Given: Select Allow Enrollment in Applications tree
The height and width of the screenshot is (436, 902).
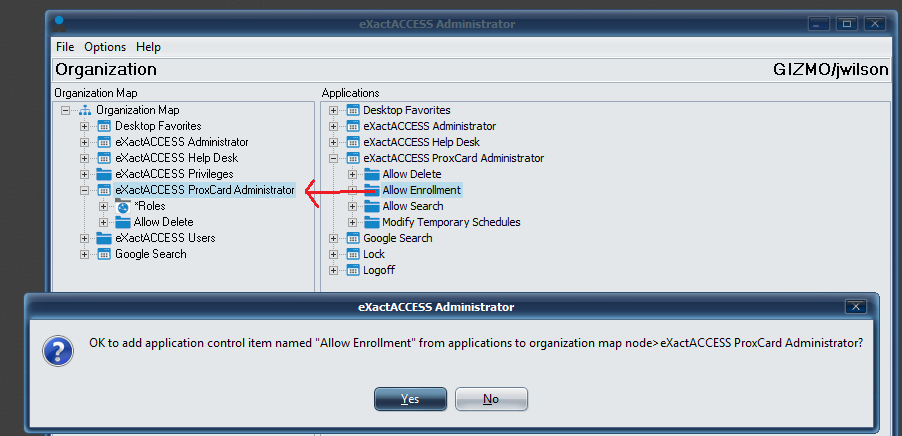Looking at the screenshot, I should click(x=422, y=190).
